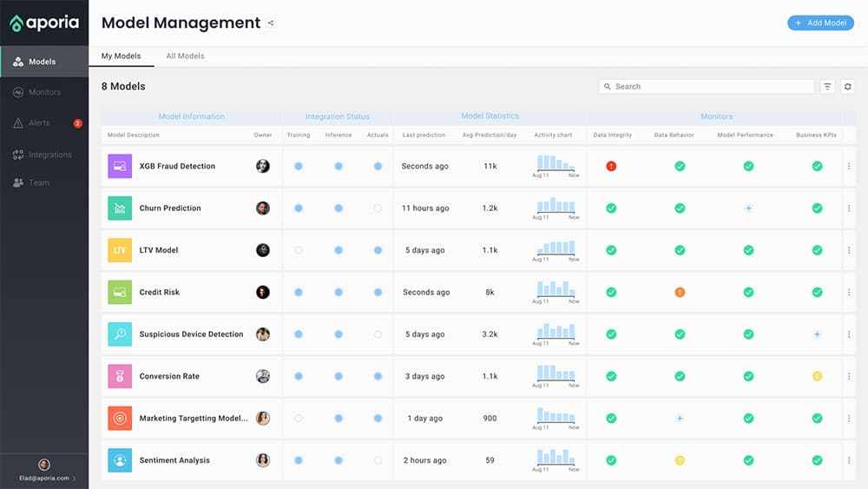Open options menu for Conversion Rate
This screenshot has height=489, width=868.
point(849,377)
